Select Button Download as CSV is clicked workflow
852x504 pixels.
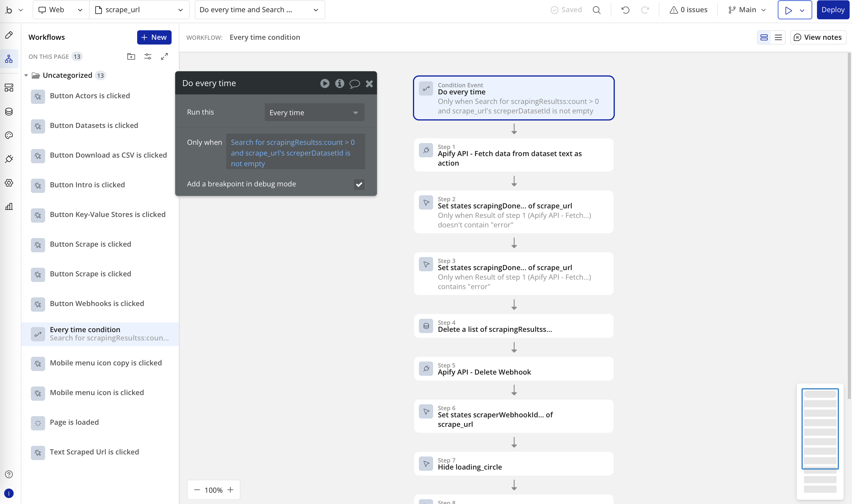point(108,155)
